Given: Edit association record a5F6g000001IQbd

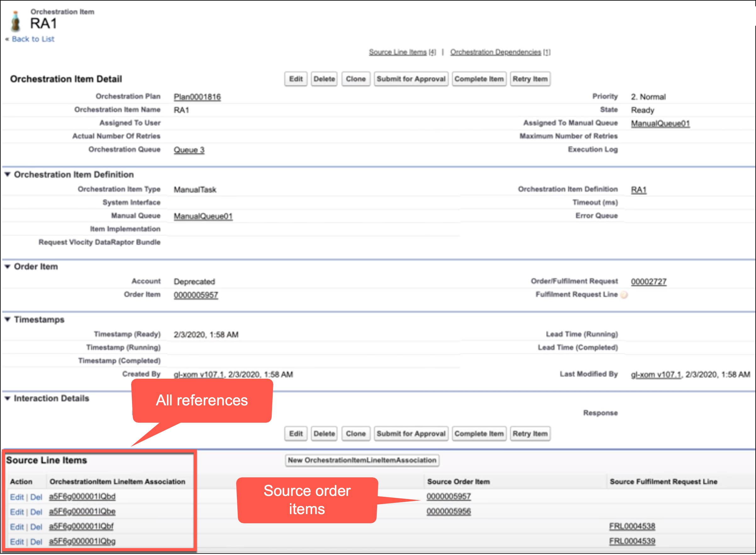Looking at the screenshot, I should point(17,497).
